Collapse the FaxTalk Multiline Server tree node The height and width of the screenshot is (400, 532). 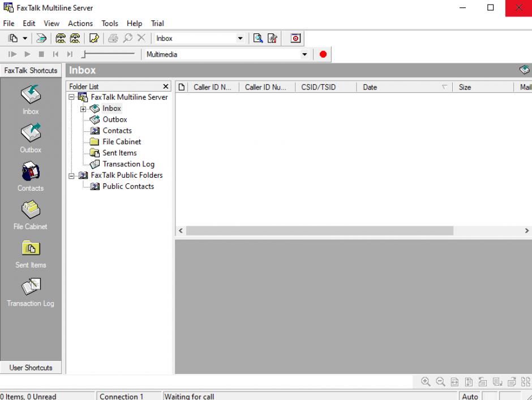tap(71, 97)
